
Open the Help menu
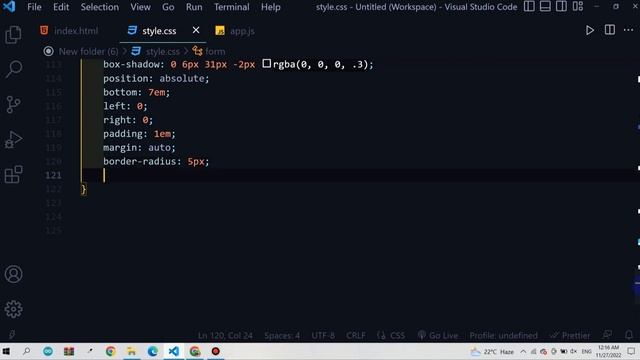271,7
